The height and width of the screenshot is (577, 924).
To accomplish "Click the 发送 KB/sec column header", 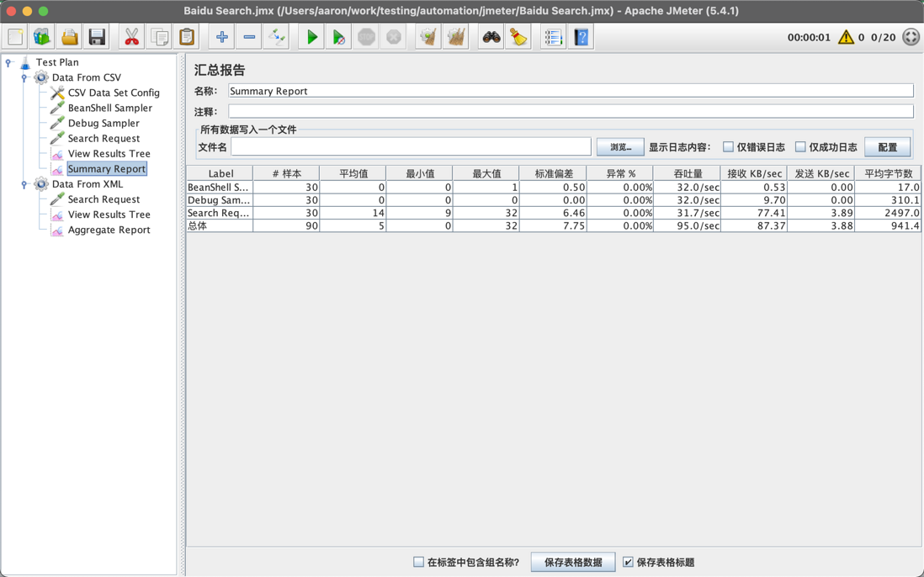I will tap(820, 173).
